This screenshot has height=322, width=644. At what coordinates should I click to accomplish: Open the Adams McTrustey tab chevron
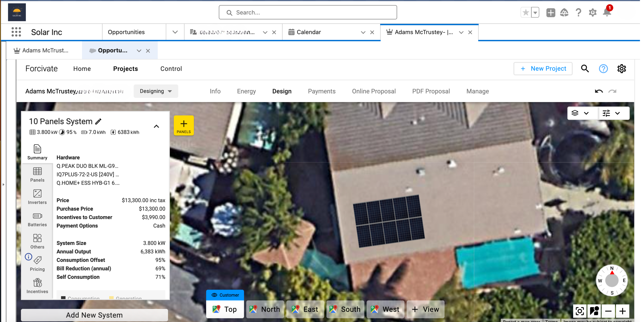pyautogui.click(x=461, y=32)
